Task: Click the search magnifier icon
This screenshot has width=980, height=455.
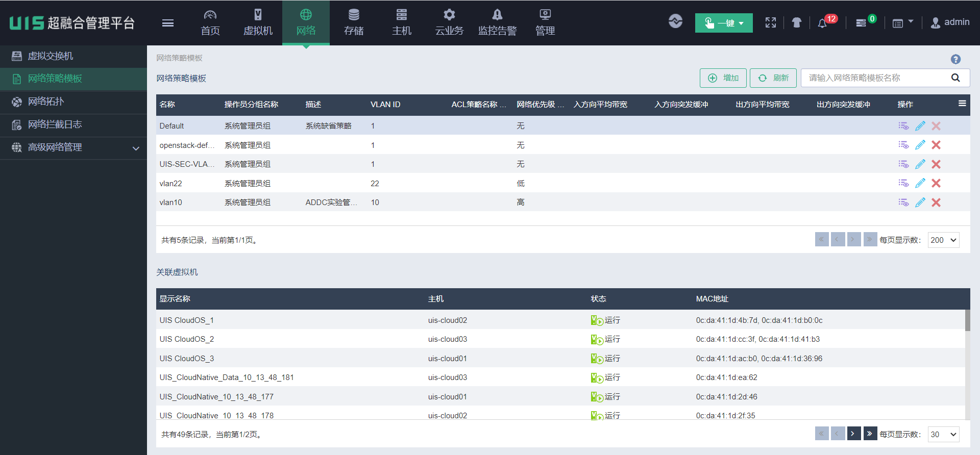Action: click(x=955, y=78)
